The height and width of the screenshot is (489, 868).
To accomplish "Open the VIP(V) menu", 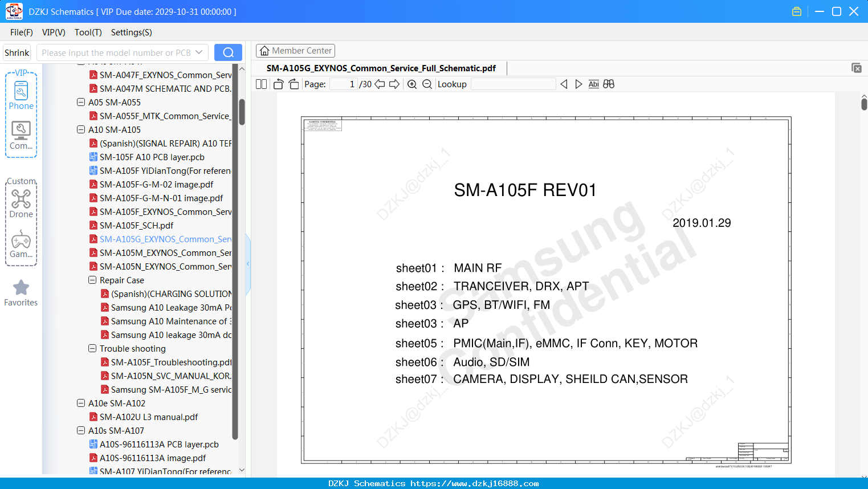I will [54, 32].
